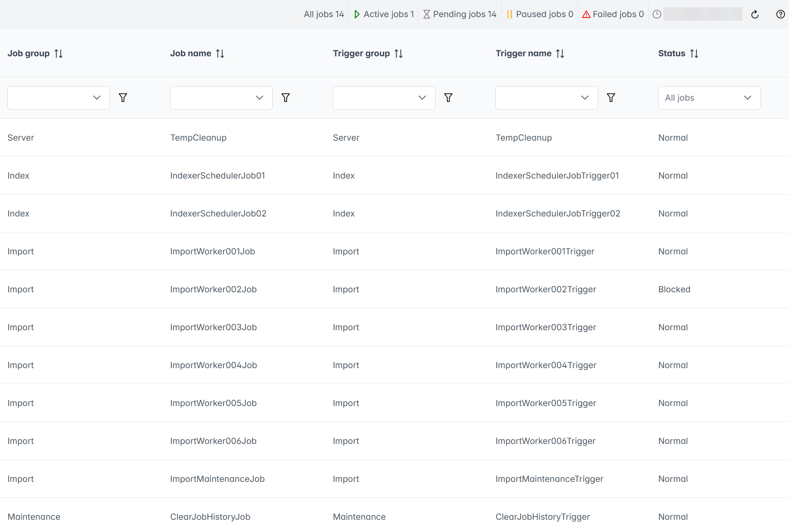
Task: Click the Job group filter funnel icon
Action: click(x=123, y=98)
